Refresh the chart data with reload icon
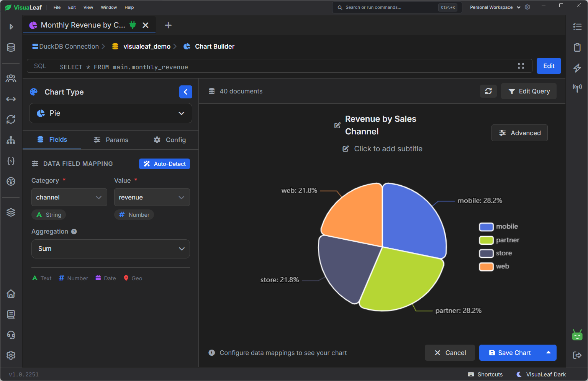The width and height of the screenshot is (588, 381). pyautogui.click(x=488, y=91)
